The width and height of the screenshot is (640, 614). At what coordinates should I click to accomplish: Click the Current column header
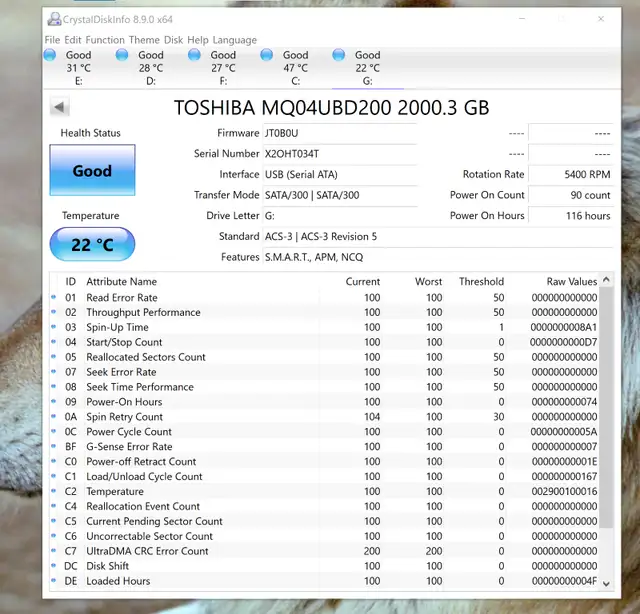[x=362, y=282]
